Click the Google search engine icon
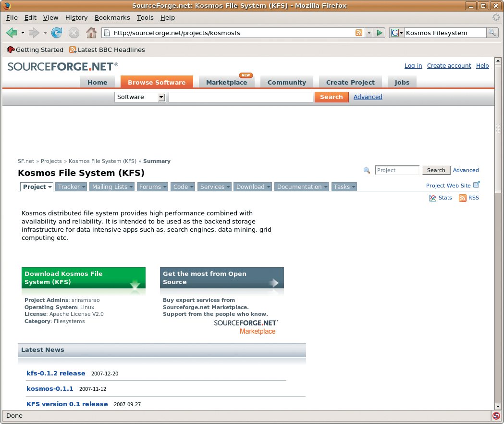Viewport: 504px width, 424px height. pyautogui.click(x=395, y=33)
